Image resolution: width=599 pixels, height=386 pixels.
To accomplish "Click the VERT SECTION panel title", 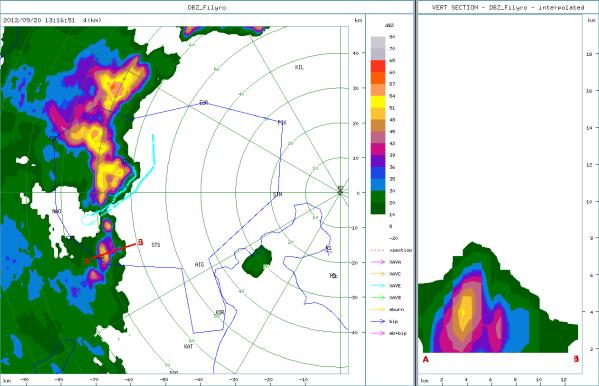I will coord(508,7).
